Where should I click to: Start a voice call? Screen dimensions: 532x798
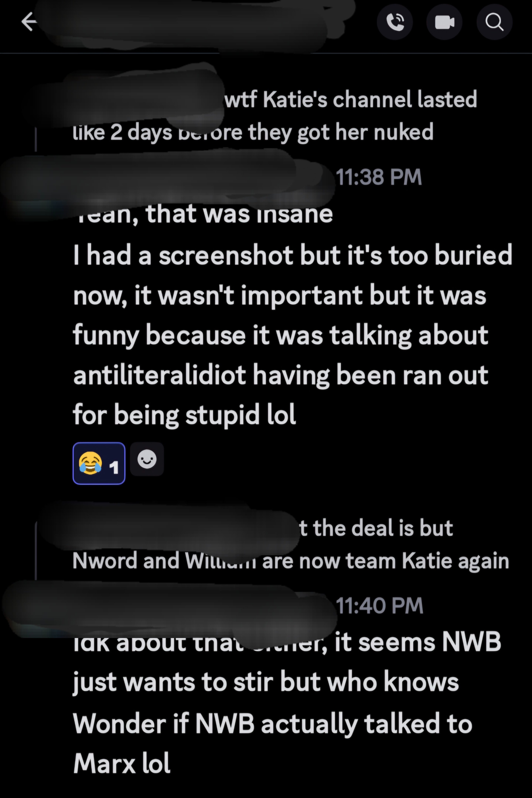(x=395, y=22)
